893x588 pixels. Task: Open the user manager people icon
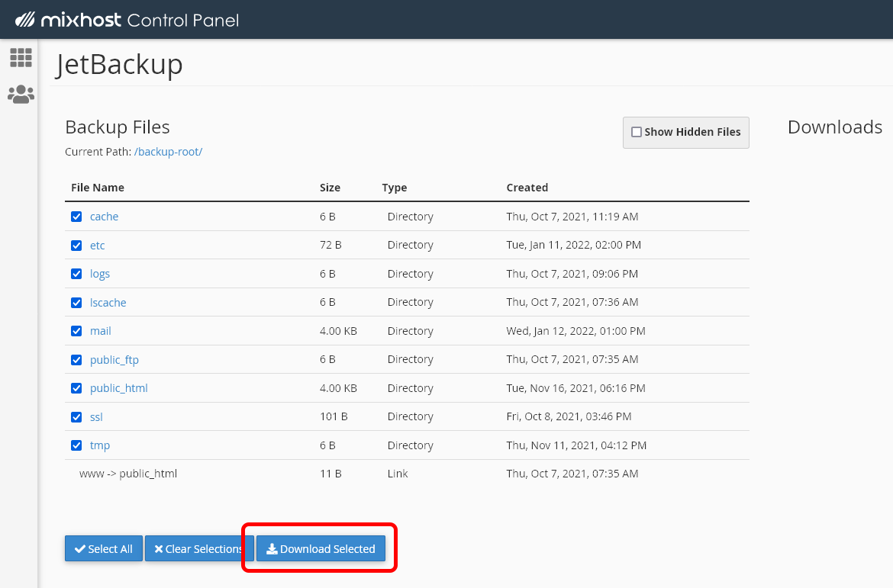[21, 94]
